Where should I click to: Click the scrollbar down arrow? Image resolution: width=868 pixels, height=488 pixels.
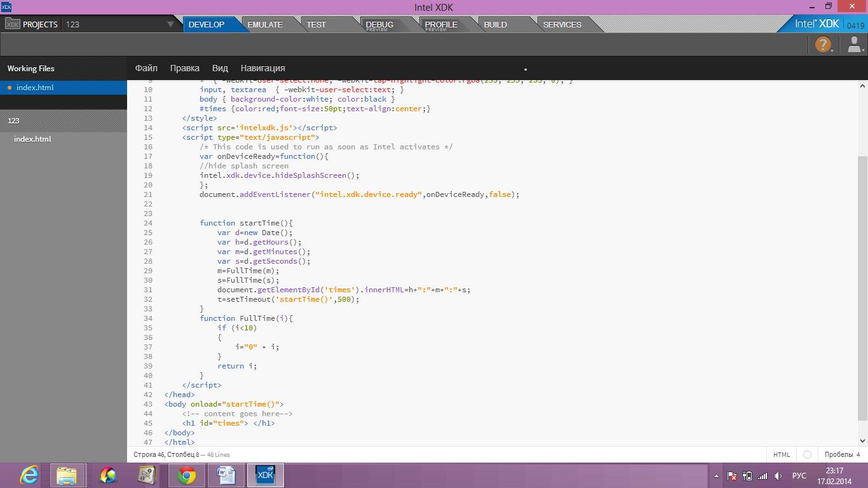(862, 440)
